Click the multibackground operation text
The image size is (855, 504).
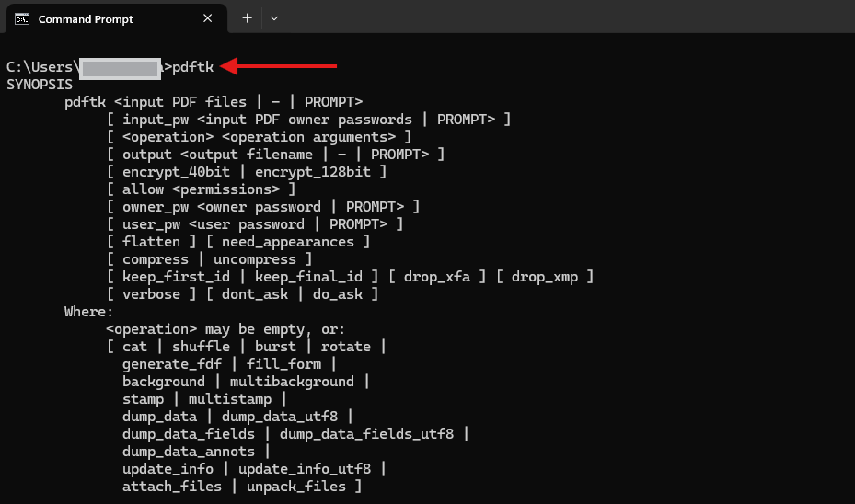[292, 382]
